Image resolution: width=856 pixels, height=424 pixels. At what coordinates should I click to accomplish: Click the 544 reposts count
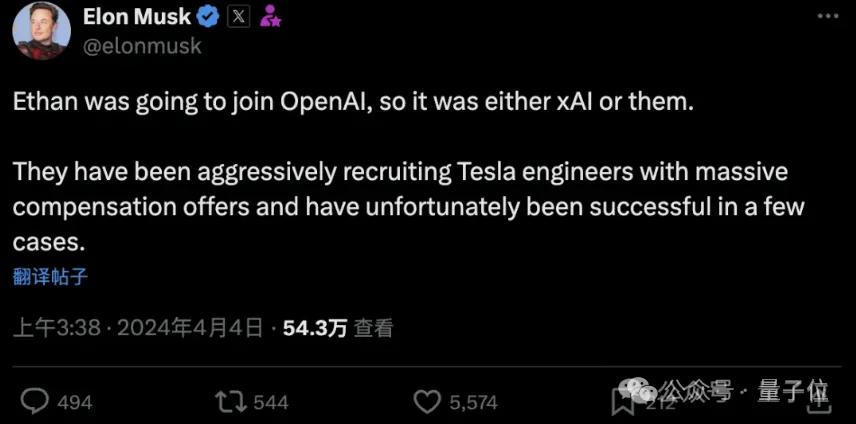point(271,403)
